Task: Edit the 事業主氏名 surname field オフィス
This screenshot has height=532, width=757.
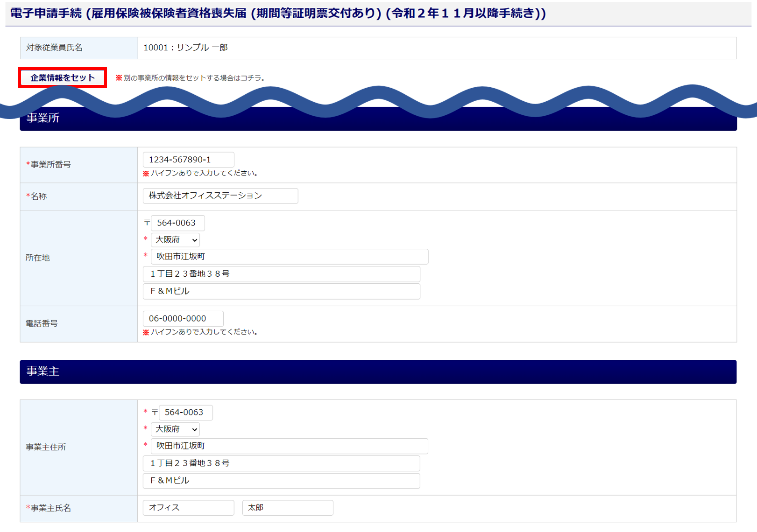Action: (x=188, y=508)
